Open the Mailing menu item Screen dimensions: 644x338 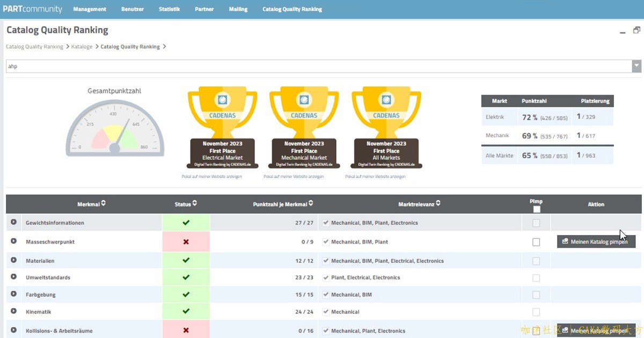[x=238, y=9]
